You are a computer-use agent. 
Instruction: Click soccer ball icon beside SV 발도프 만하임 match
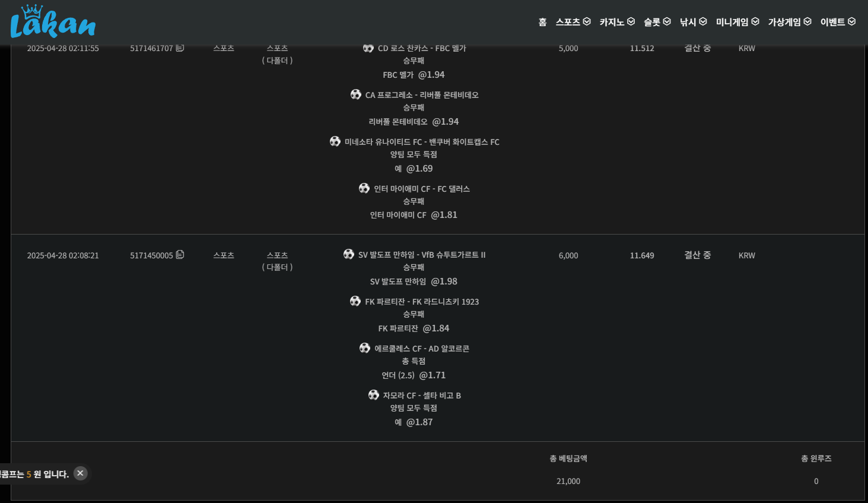pyautogui.click(x=349, y=254)
